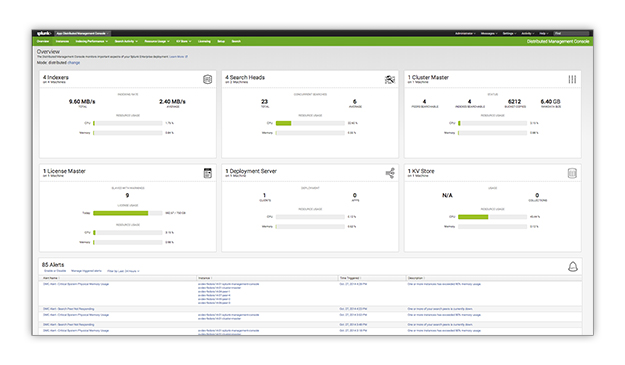The image size is (625, 365).
Task: Click the change mode link
Action: 74,63
